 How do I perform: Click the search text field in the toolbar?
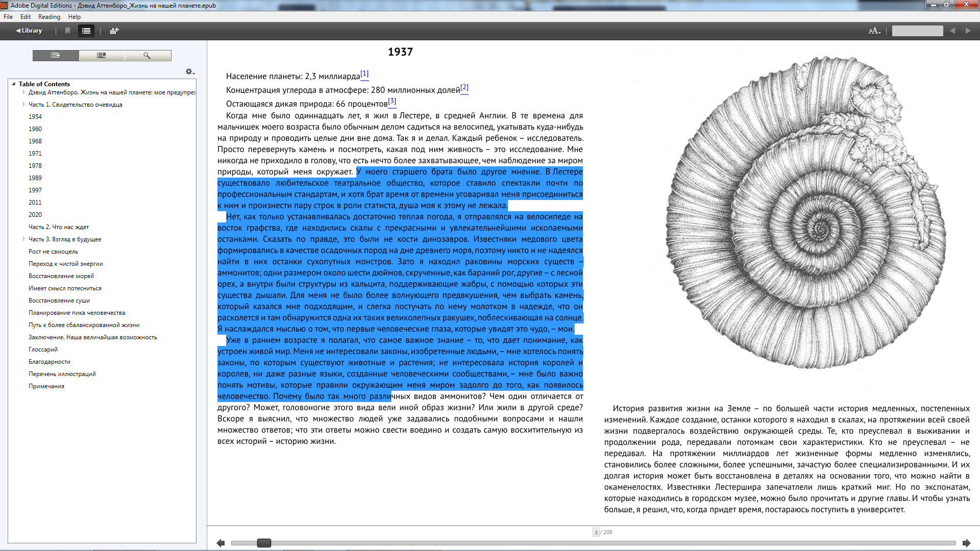pyautogui.click(x=917, y=31)
